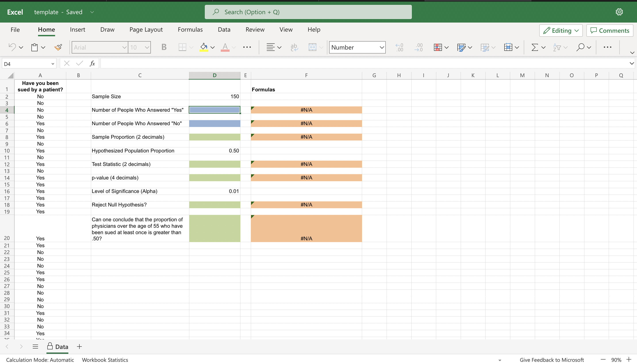
Task: Toggle Merge and Center
Action: 313,47
